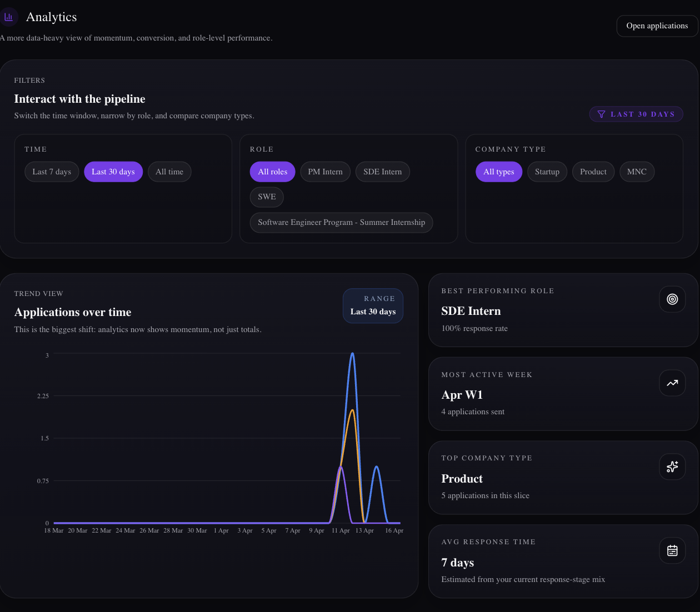Screen dimensions: 700x612
Task: Click the Applications over time heading
Action: (73, 312)
